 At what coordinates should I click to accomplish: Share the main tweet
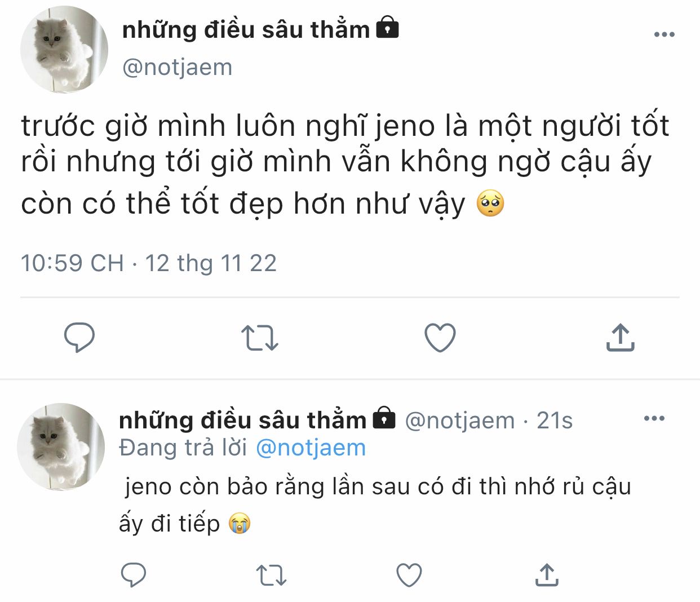tap(620, 338)
